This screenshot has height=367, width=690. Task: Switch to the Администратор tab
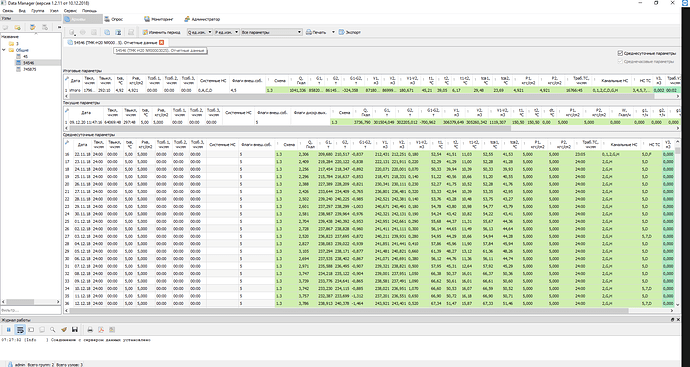coord(202,19)
